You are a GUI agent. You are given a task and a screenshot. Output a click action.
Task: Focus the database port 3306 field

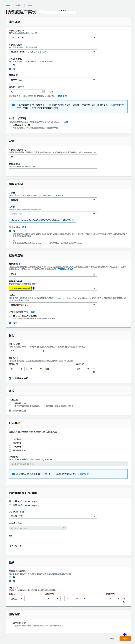tap(53, 274)
